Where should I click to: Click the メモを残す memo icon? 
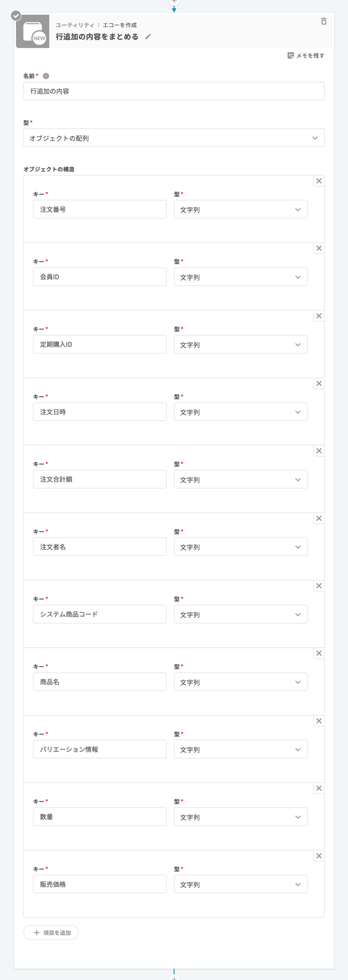coord(290,56)
